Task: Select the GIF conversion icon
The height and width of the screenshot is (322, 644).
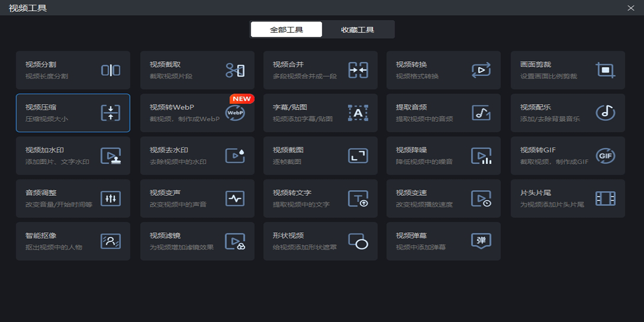Action: tap(605, 156)
